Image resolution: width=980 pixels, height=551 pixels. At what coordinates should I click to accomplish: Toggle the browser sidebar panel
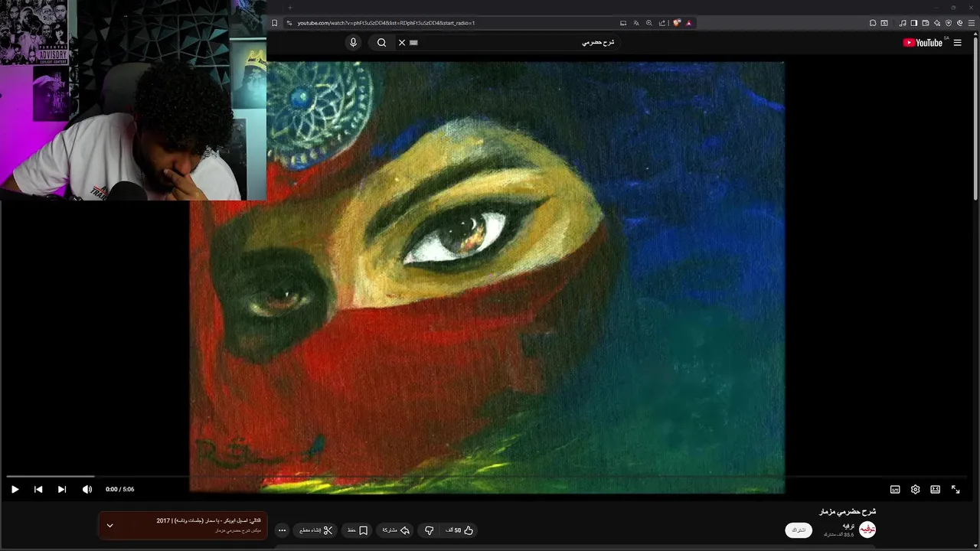click(914, 23)
